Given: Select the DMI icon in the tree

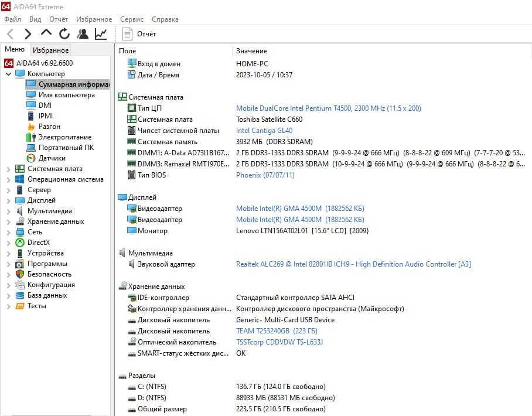Looking at the screenshot, I should tap(31, 105).
